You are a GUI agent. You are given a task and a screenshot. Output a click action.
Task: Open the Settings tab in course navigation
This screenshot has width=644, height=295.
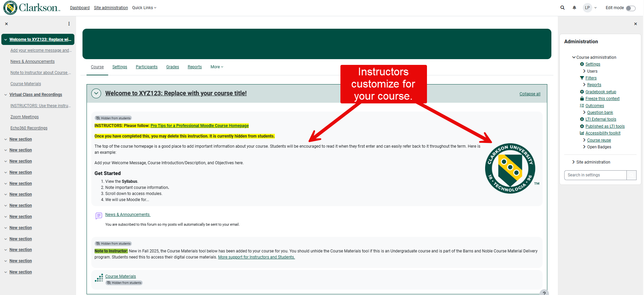(x=120, y=67)
